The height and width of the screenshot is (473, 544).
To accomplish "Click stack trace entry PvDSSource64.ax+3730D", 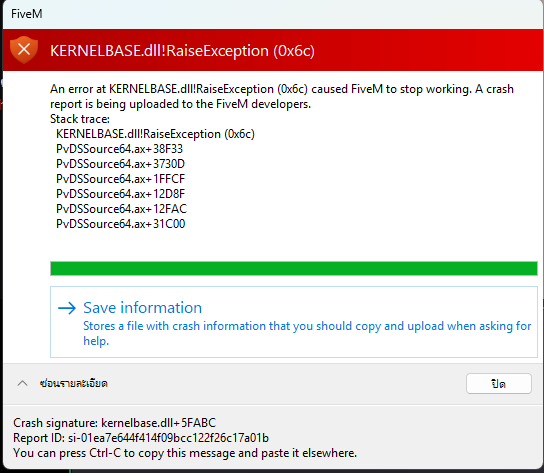I will click(120, 164).
